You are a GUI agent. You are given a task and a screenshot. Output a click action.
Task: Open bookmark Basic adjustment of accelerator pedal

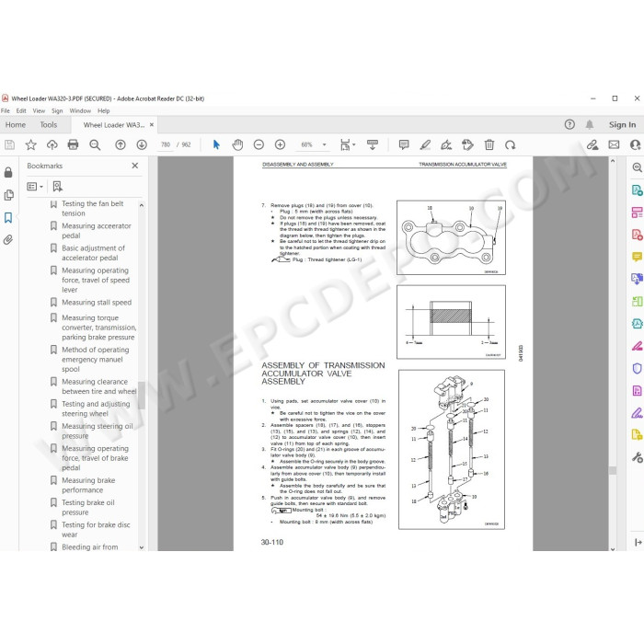tap(93, 253)
